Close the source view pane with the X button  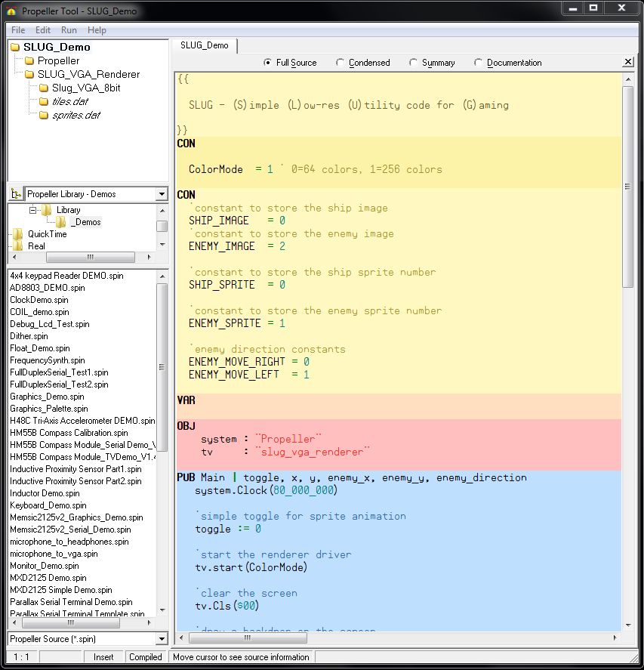[627, 62]
